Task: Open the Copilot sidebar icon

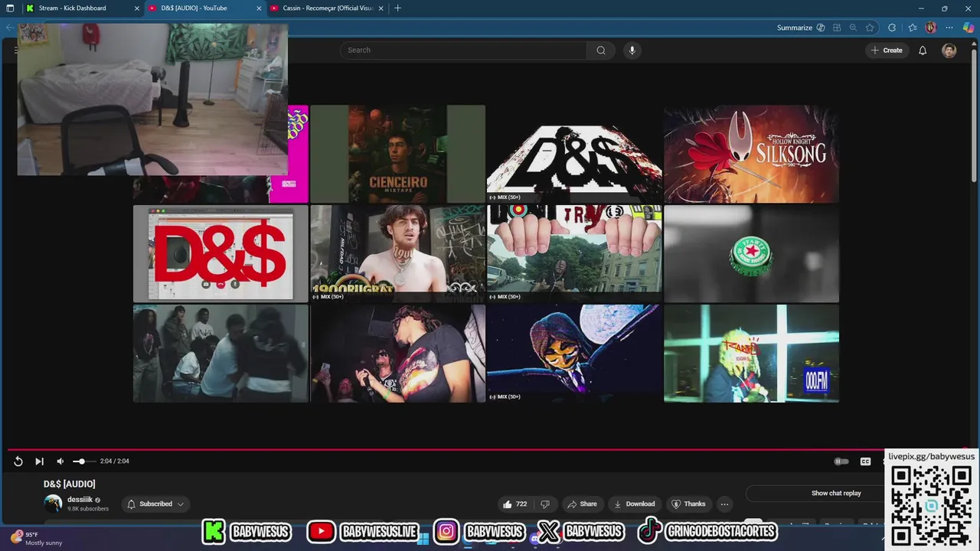Action: 969,28
